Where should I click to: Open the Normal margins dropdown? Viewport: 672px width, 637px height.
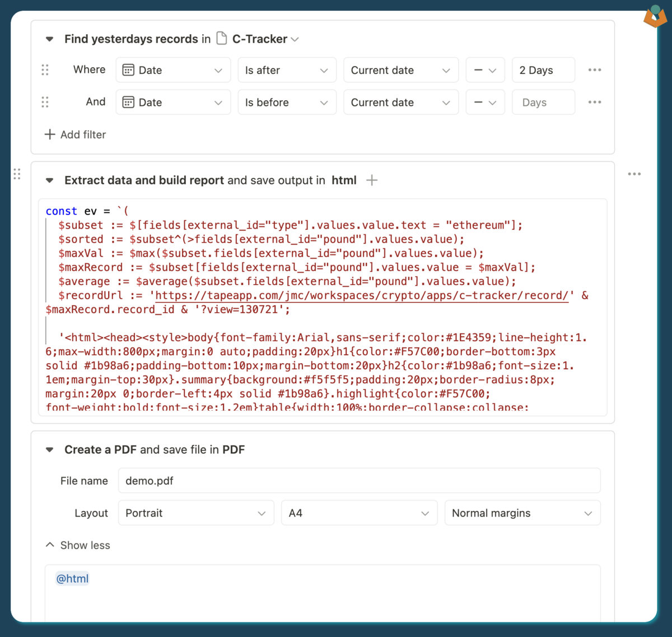coord(522,513)
